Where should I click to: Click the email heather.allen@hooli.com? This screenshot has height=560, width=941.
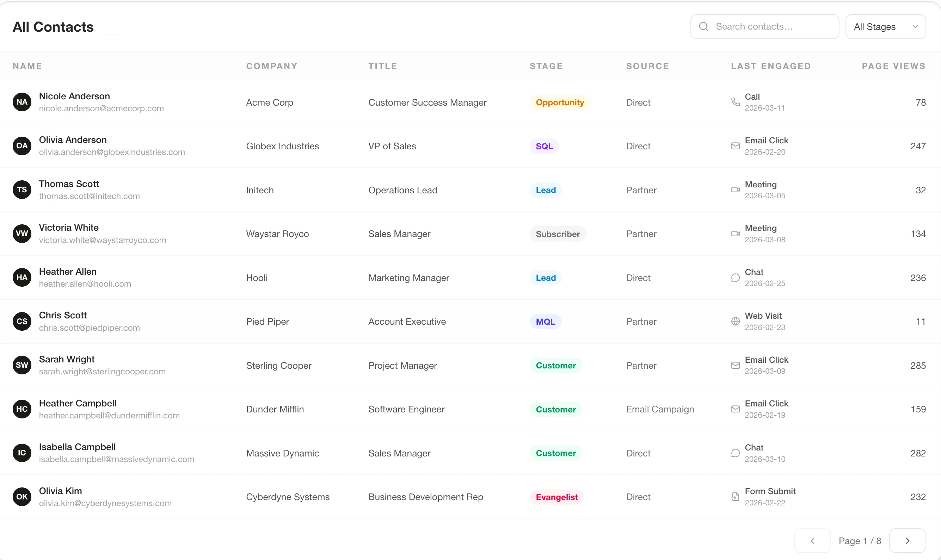85,284
